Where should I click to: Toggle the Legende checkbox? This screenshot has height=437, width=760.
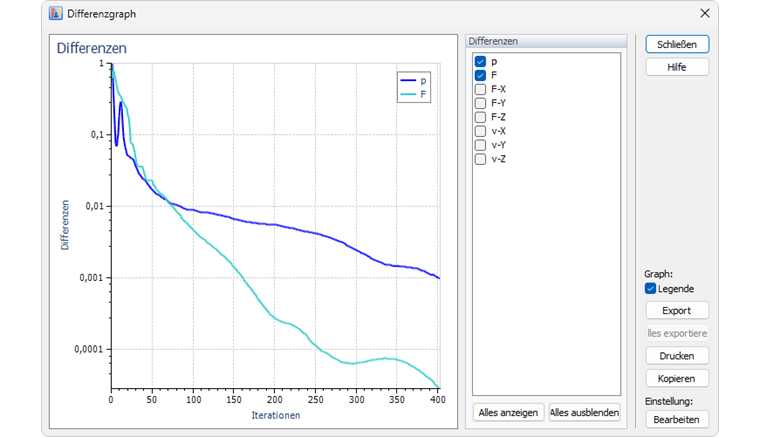(x=650, y=289)
